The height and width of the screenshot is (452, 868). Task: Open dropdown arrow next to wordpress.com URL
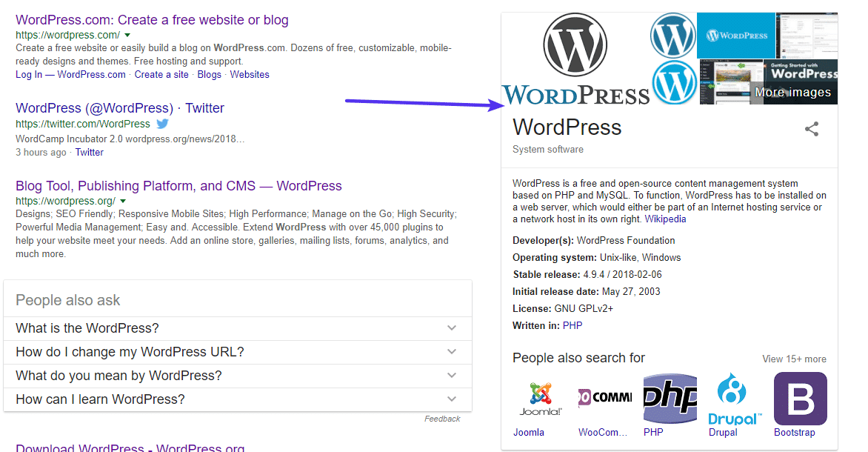(x=127, y=36)
